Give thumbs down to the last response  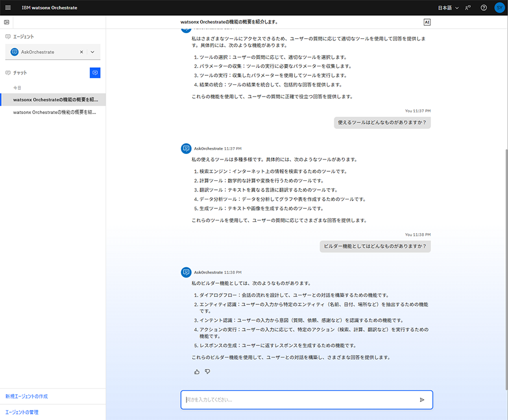pos(207,372)
